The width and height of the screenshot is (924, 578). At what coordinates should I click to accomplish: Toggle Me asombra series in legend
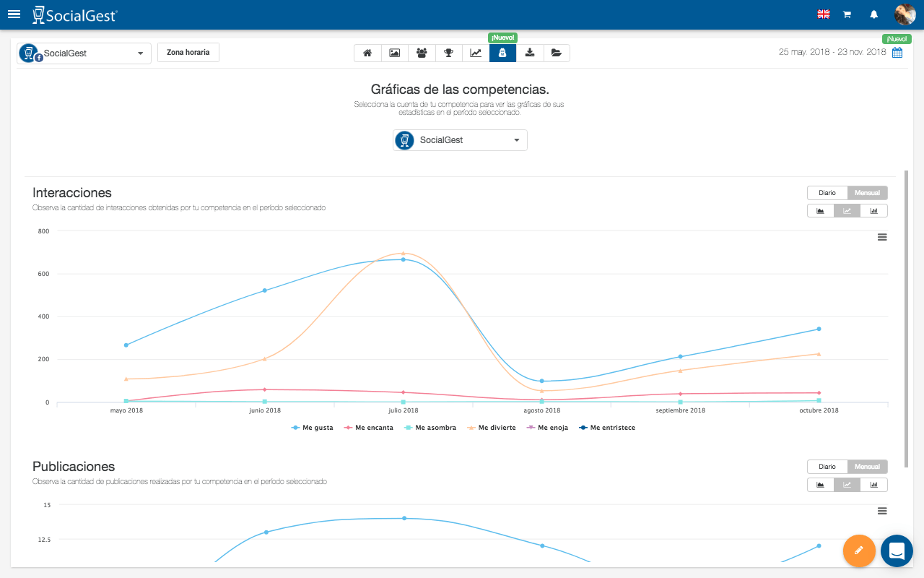pos(430,428)
